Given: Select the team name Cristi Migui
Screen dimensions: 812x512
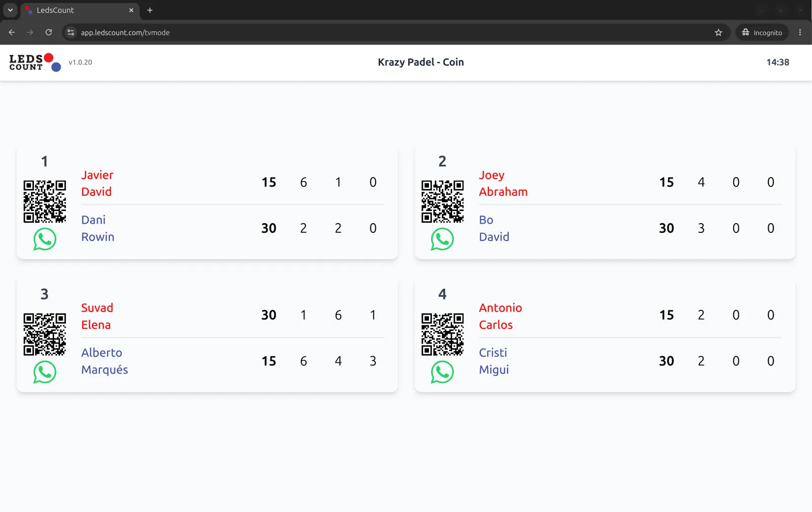Looking at the screenshot, I should point(494,361).
